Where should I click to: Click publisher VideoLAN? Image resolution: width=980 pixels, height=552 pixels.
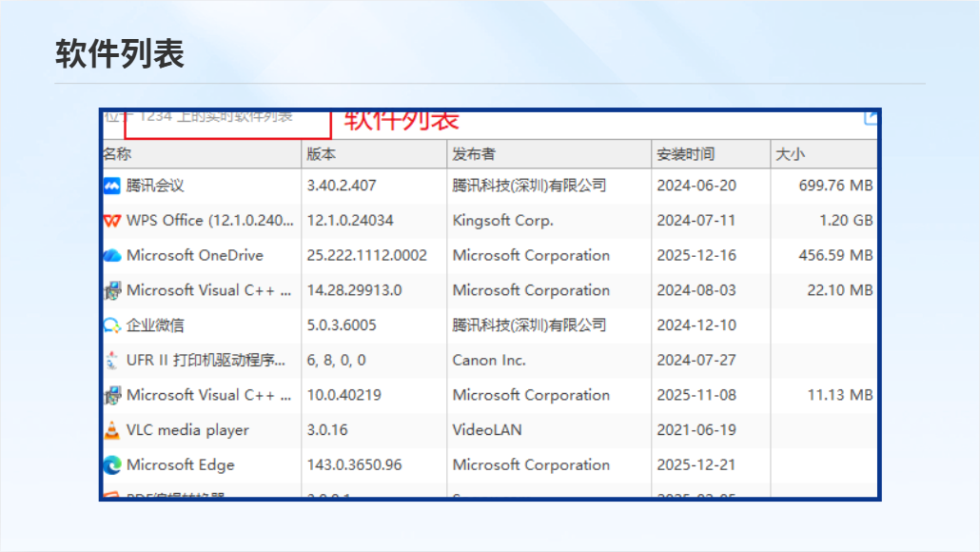pyautogui.click(x=487, y=430)
